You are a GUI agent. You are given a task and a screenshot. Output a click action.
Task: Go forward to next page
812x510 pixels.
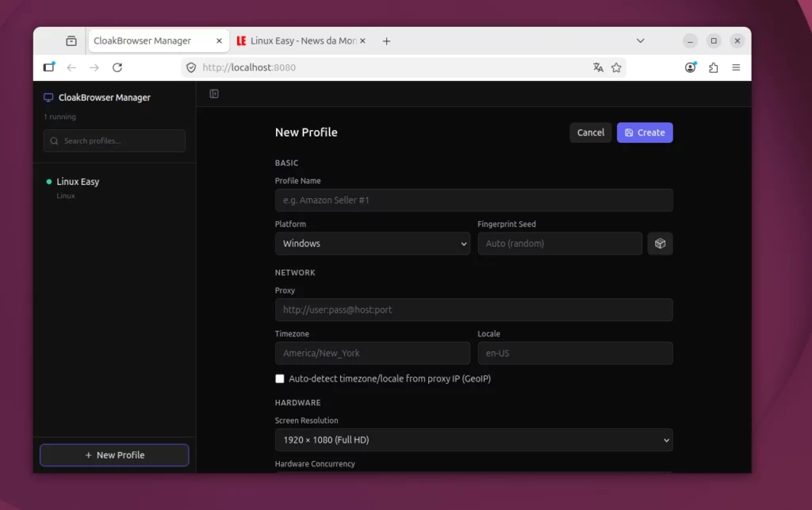pyautogui.click(x=94, y=67)
